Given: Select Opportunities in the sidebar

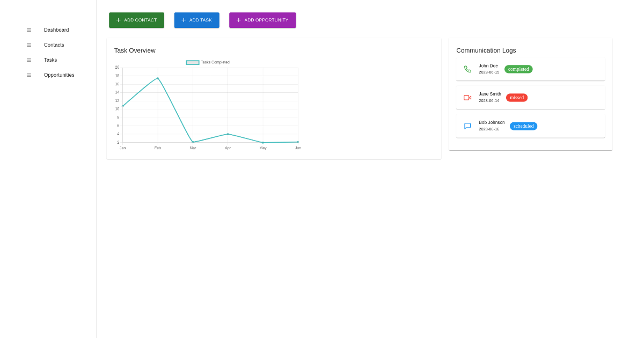Looking at the screenshot, I should pyautogui.click(x=59, y=75).
